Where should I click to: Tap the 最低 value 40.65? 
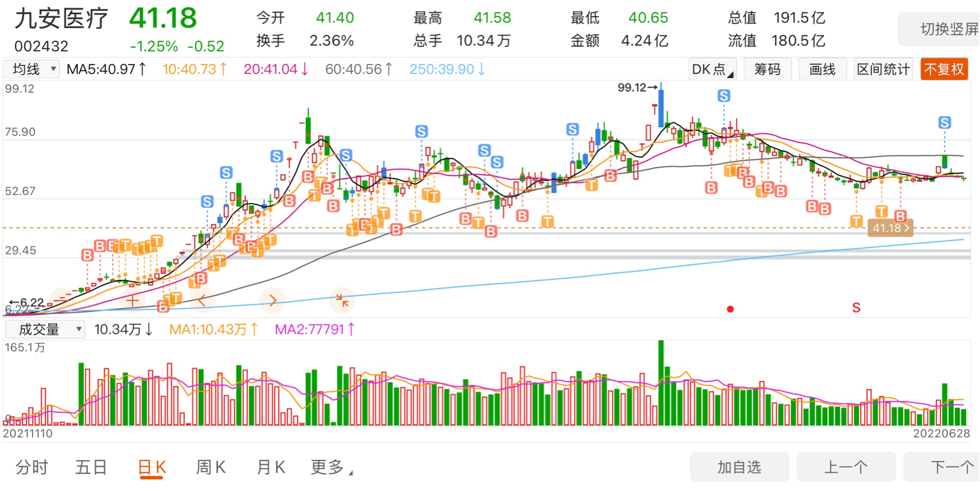648,18
